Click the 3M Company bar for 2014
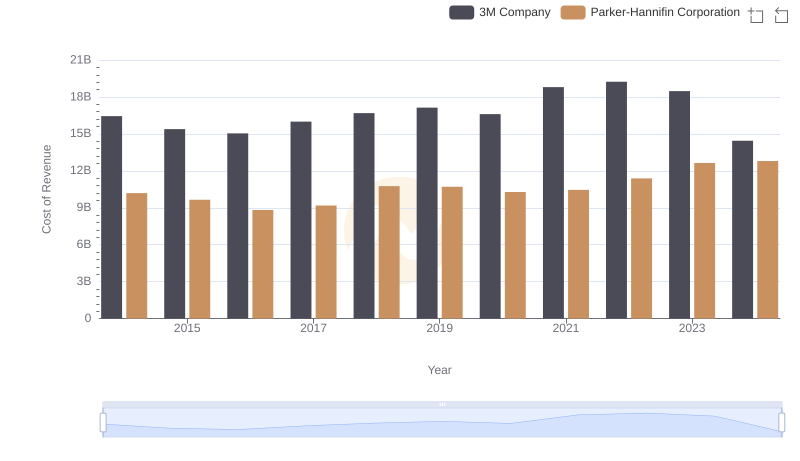800x461 pixels. (x=112, y=217)
